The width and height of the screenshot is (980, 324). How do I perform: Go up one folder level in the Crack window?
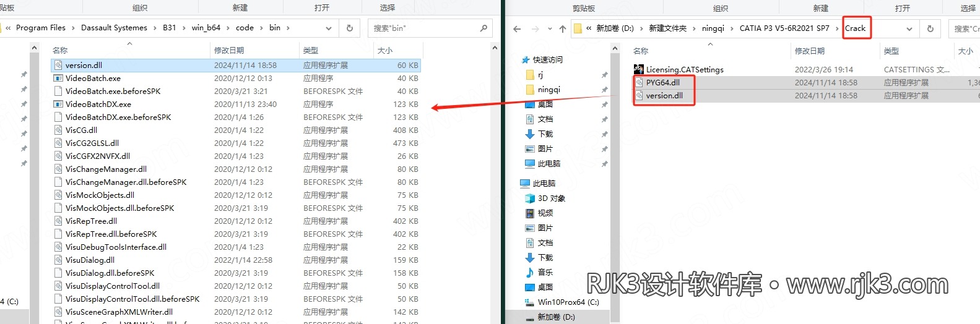tap(562, 28)
